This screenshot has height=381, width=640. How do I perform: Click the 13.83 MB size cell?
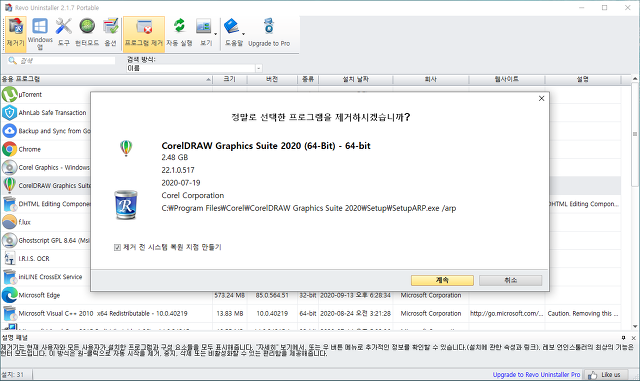click(230, 314)
